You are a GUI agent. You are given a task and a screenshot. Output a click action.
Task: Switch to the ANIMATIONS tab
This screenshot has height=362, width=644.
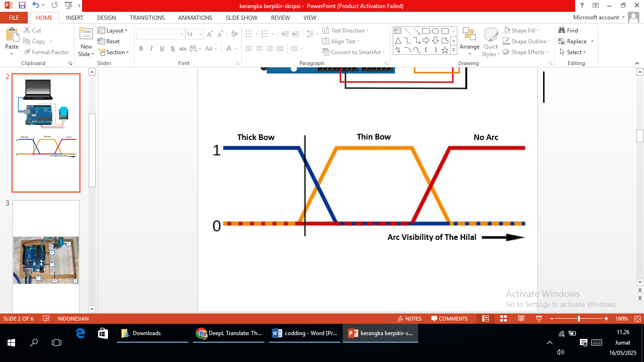[195, 18]
